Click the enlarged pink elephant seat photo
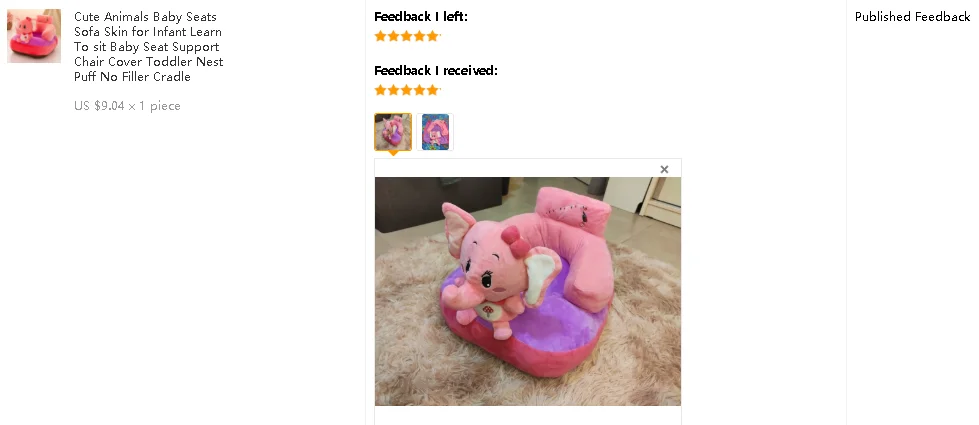The width and height of the screenshot is (979, 425). 528,291
